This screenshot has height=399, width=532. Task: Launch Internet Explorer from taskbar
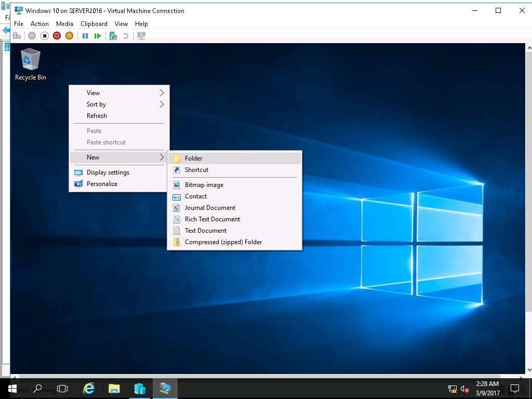click(x=88, y=389)
